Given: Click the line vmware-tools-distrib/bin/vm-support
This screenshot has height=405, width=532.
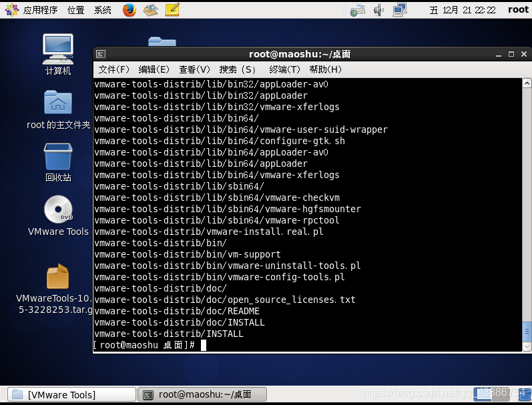Looking at the screenshot, I should [x=188, y=254].
